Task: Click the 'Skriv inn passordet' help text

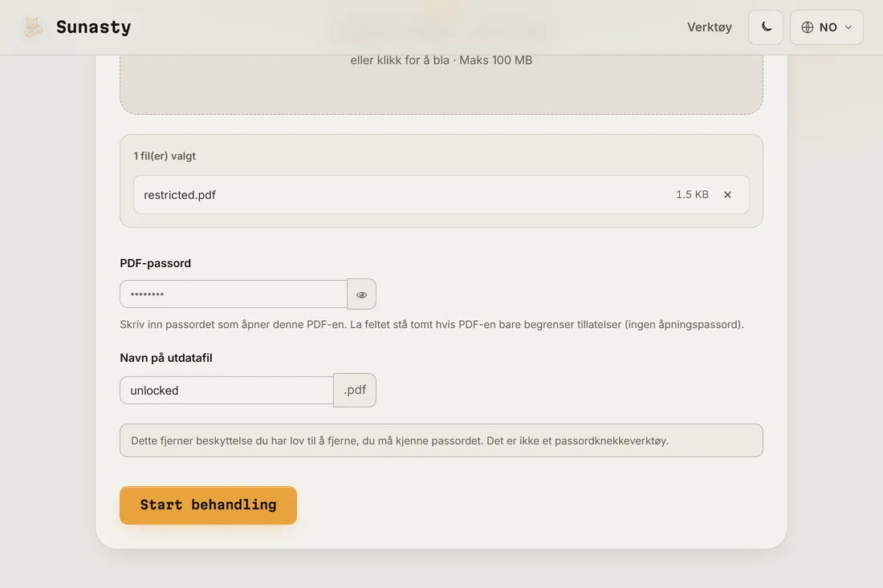Action: tap(432, 325)
